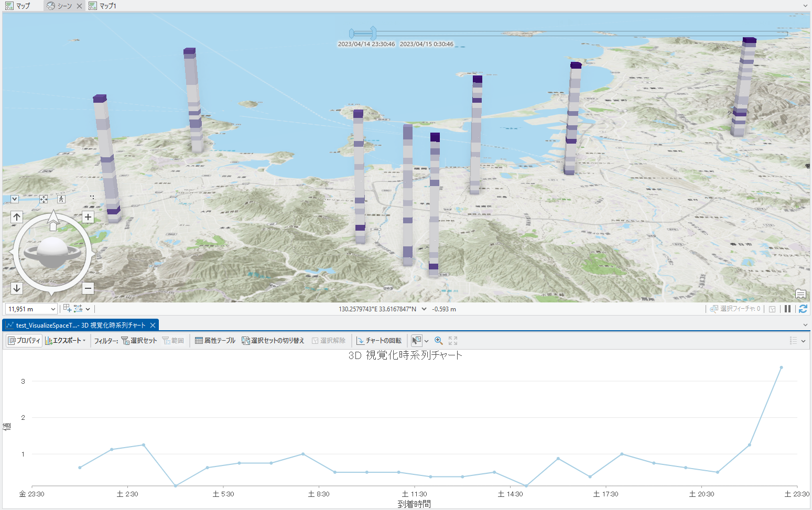Viewport: 812px width, 510px height.
Task: Refresh the scene view
Action: (803, 309)
